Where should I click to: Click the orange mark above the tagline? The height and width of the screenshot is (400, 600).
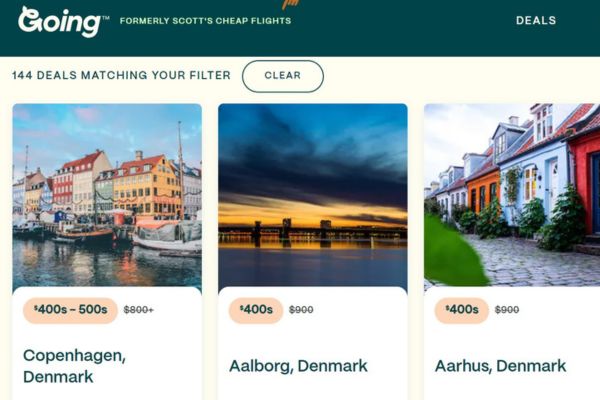pos(292,4)
